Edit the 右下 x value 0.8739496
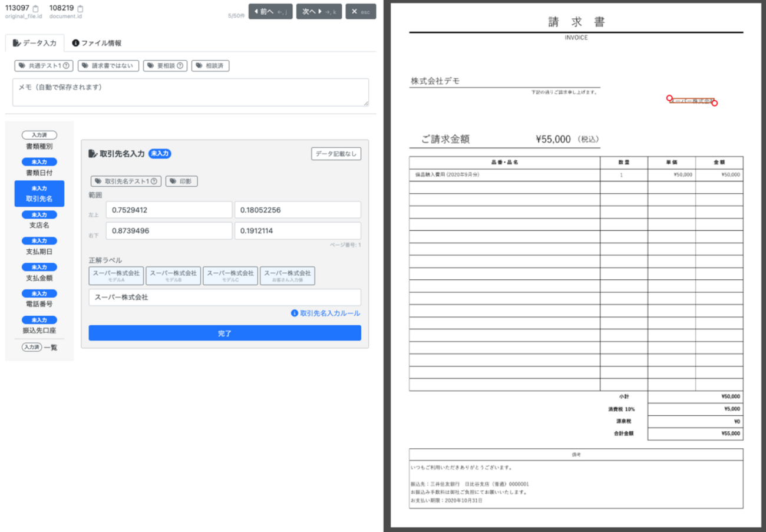The height and width of the screenshot is (532, 766). 169,231
